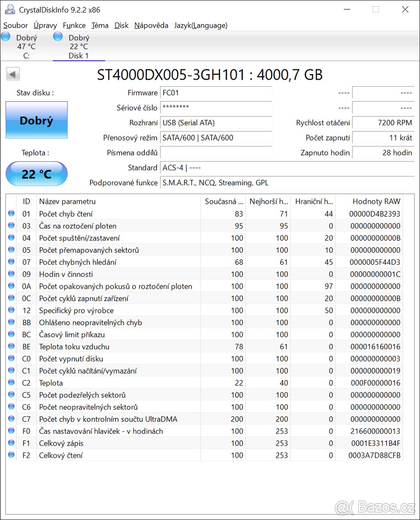Open the Nápověda menu
Screen dimensions: 420x520
coord(151,26)
